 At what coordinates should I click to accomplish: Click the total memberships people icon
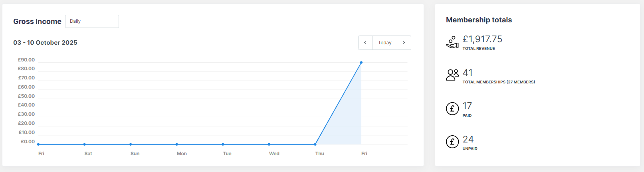click(452, 75)
